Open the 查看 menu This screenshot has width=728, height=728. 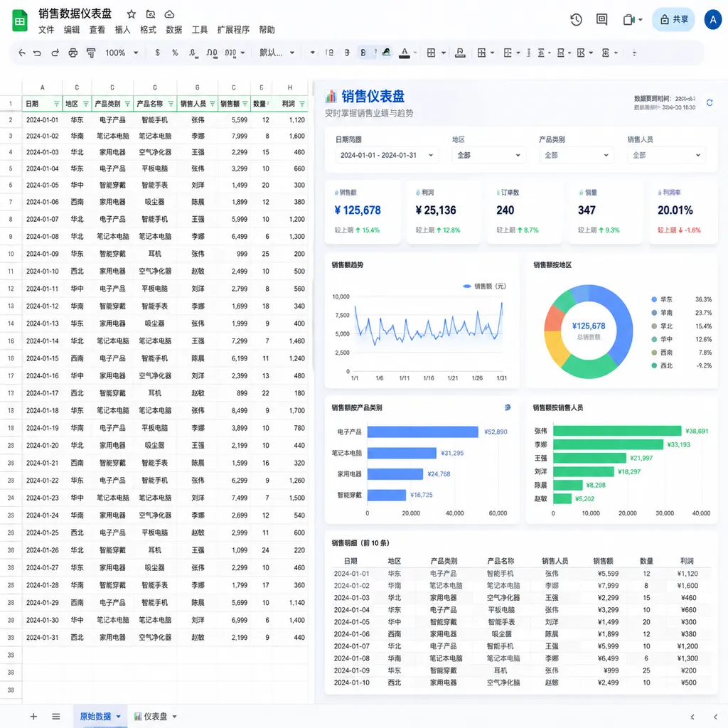(97, 30)
